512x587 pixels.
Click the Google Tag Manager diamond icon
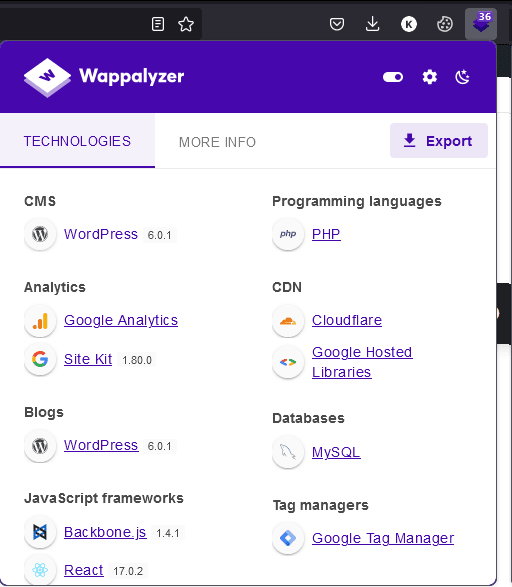288,538
